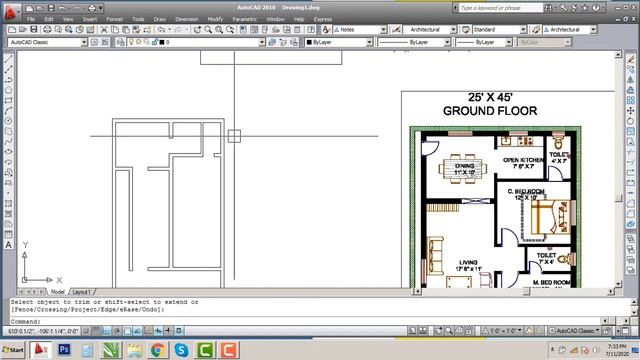Open the File menu
Image resolution: width=640 pixels, height=360 pixels.
[x=31, y=19]
